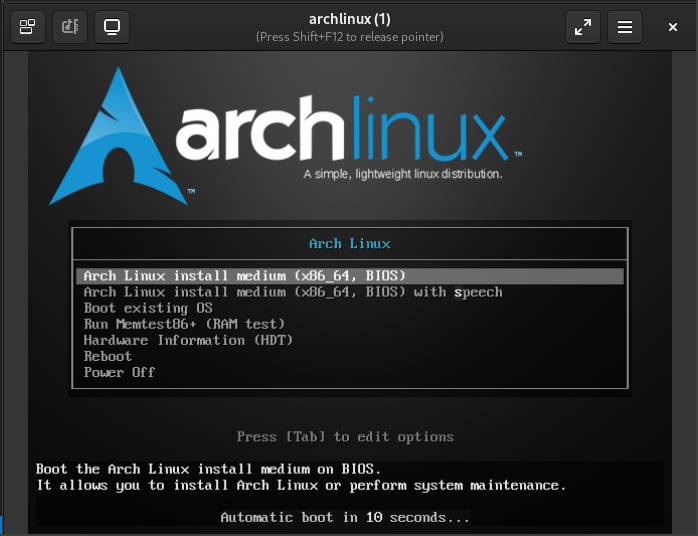The width and height of the screenshot is (698, 536).
Task: Close the archlinux (1) window
Action: point(673,27)
